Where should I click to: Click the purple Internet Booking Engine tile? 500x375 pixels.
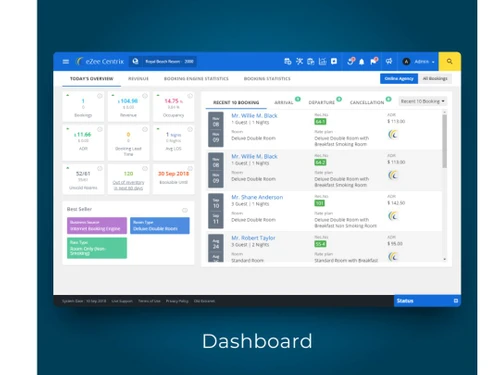[x=97, y=226]
